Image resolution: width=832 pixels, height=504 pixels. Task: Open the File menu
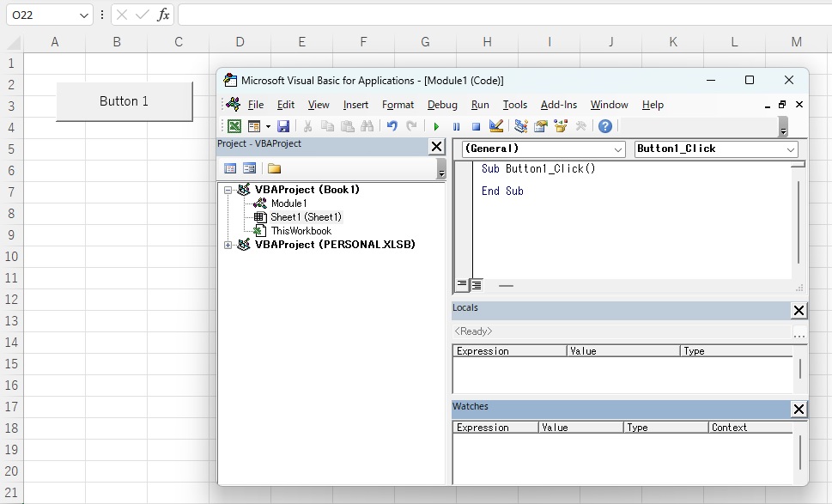pos(256,105)
